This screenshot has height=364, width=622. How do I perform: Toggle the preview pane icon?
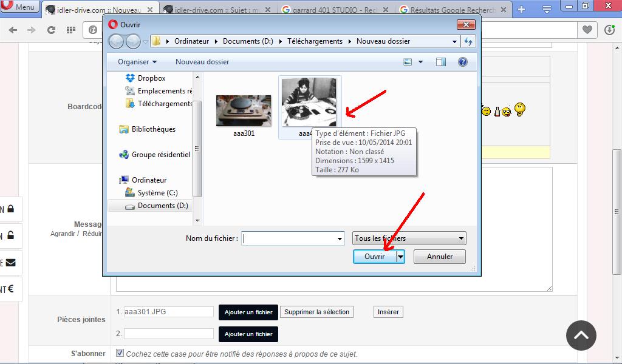(441, 62)
